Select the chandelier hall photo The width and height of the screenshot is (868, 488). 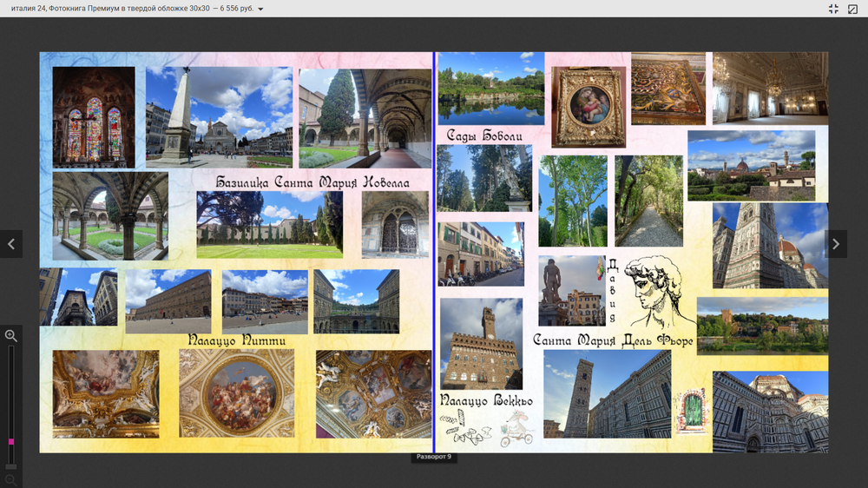(x=770, y=89)
